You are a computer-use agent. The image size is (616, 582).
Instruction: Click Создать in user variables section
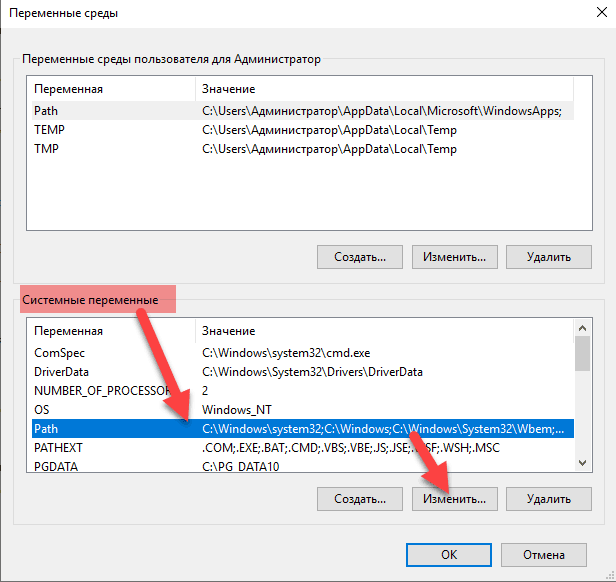point(359,257)
